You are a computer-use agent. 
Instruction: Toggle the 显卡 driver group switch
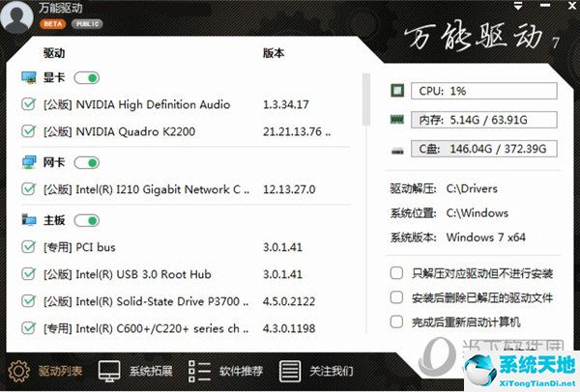[87, 78]
